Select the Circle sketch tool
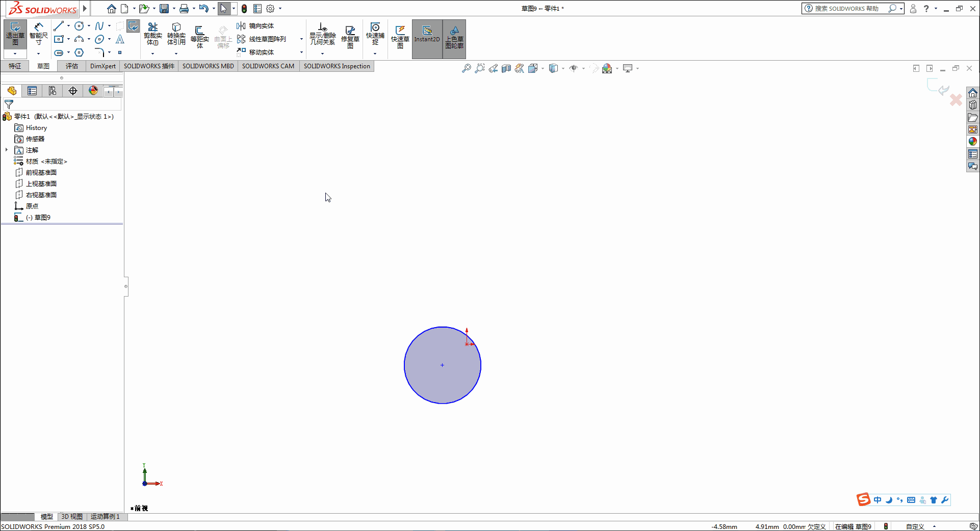This screenshot has width=980, height=531. click(79, 26)
